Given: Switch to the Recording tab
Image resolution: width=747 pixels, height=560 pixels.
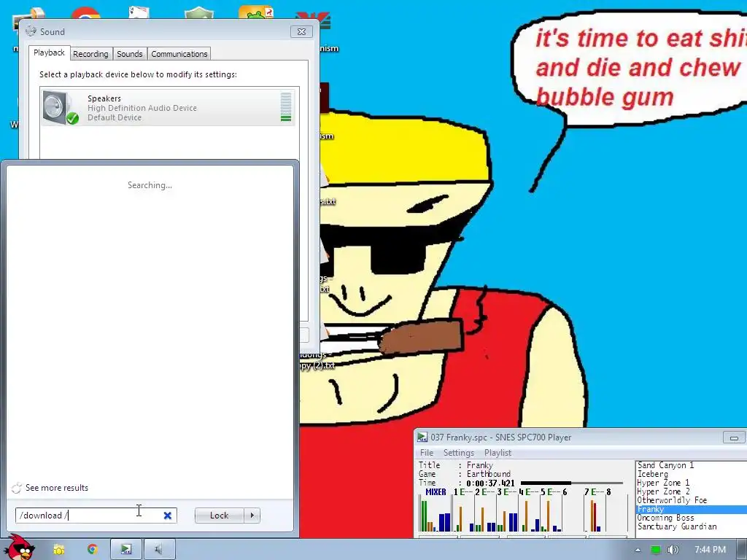Looking at the screenshot, I should (90, 54).
